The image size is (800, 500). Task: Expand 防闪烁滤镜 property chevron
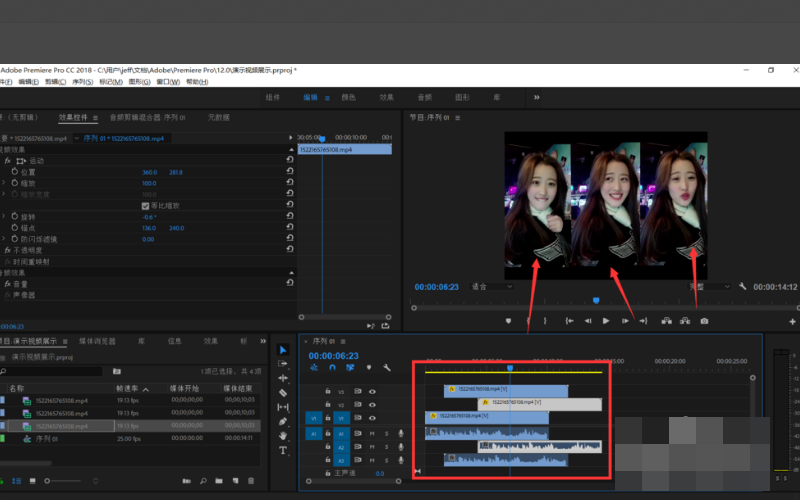pyautogui.click(x=4, y=238)
